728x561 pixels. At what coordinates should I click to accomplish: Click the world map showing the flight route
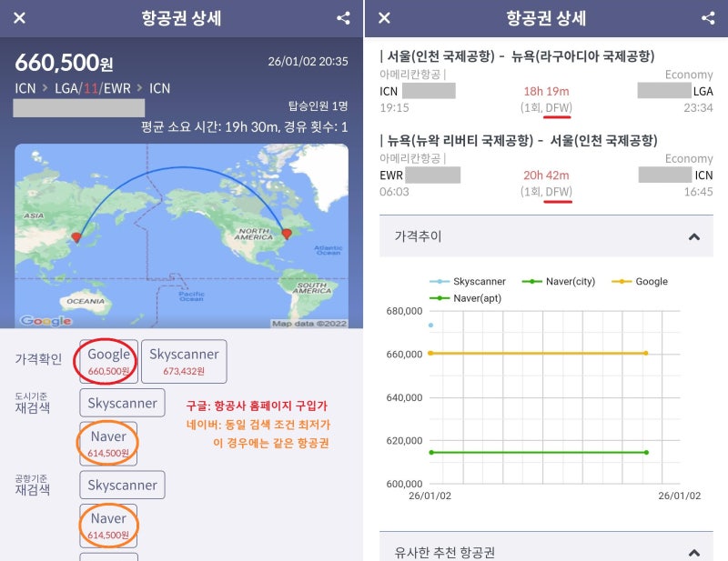pyautogui.click(x=182, y=236)
